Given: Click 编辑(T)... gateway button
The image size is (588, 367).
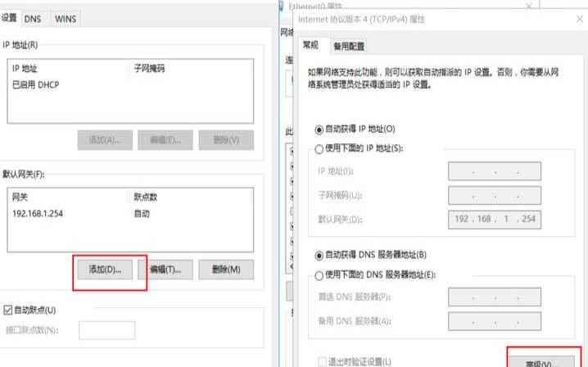Looking at the screenshot, I should pyautogui.click(x=165, y=270).
